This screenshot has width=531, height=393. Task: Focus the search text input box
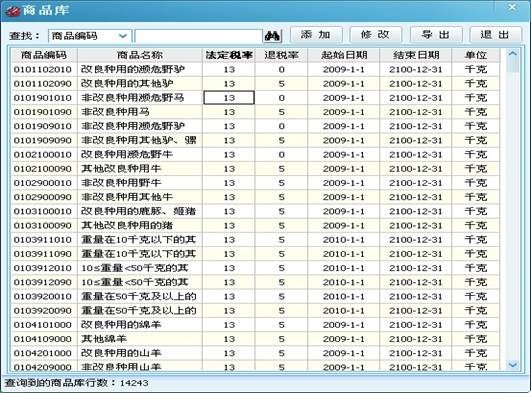198,36
